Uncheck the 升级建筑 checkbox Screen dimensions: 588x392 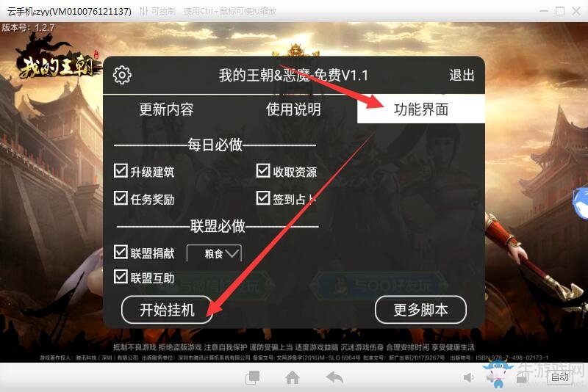click(121, 171)
